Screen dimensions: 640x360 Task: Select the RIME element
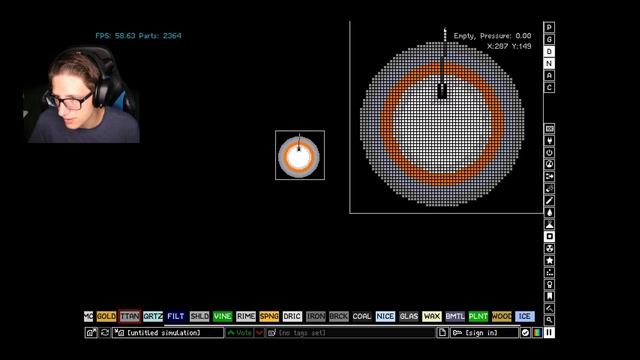click(x=246, y=316)
